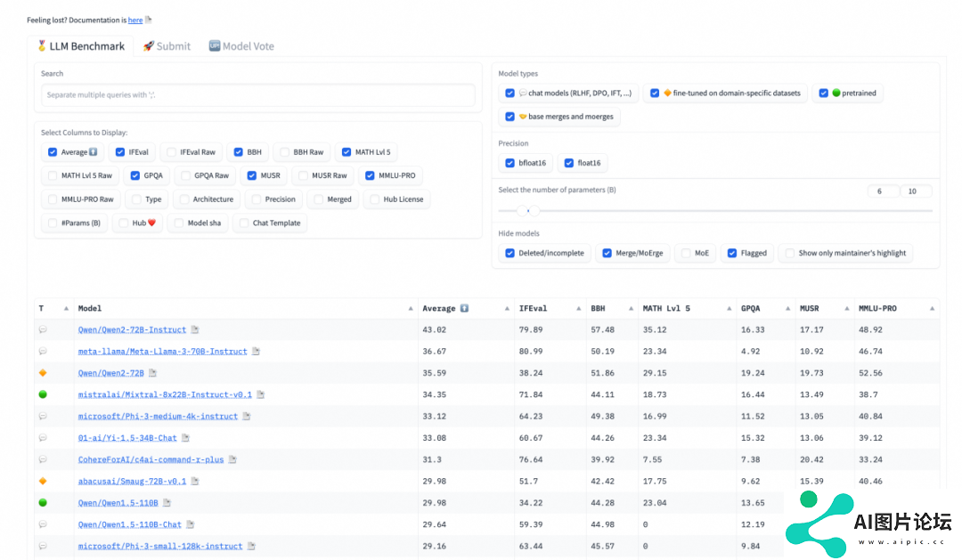Enable the MoE hide checkbox

tap(686, 254)
